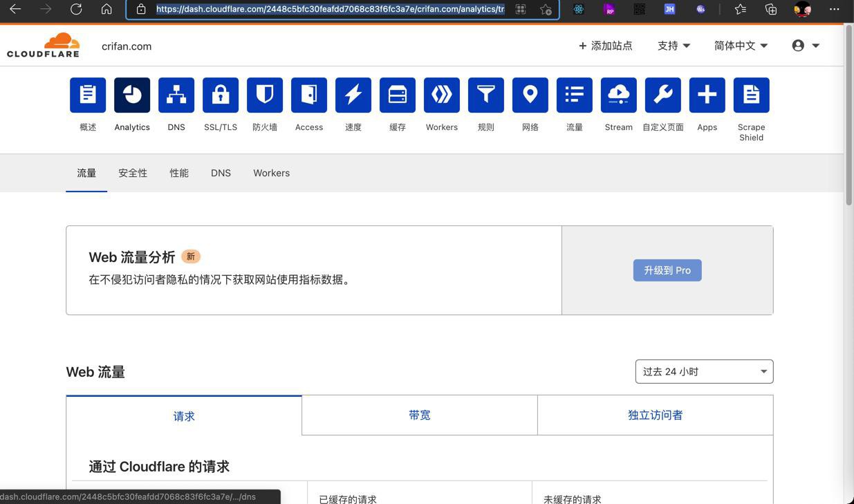Select the 独立访问者 tab
Screen dimensions: 854x504
click(x=655, y=415)
